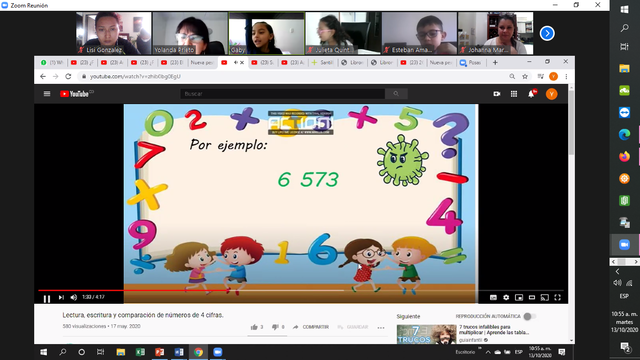Open YouTube account avatar menu
640x360 pixels.
click(551, 94)
